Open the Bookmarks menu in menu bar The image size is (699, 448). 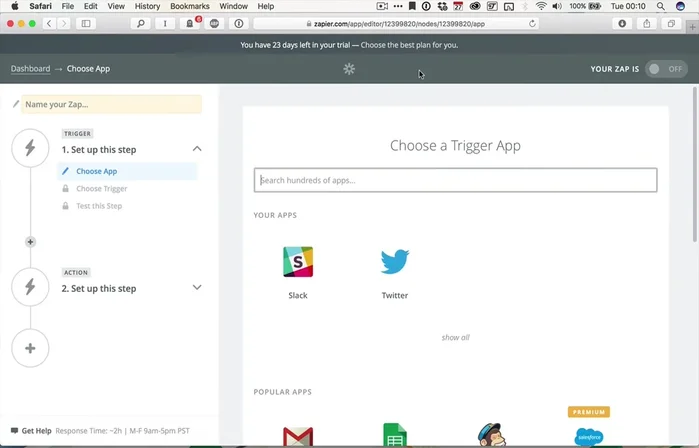click(x=190, y=6)
